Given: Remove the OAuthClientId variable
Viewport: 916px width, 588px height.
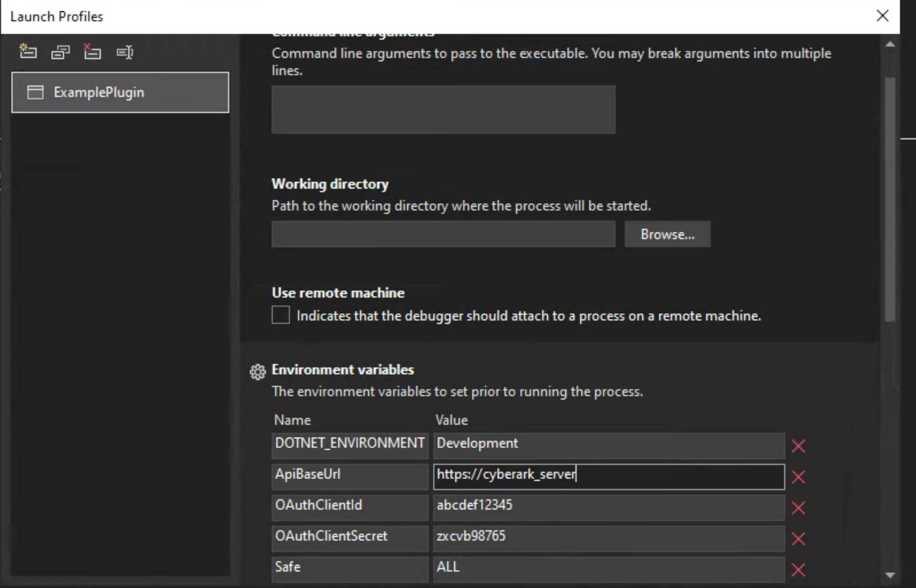Looking at the screenshot, I should pos(798,508).
